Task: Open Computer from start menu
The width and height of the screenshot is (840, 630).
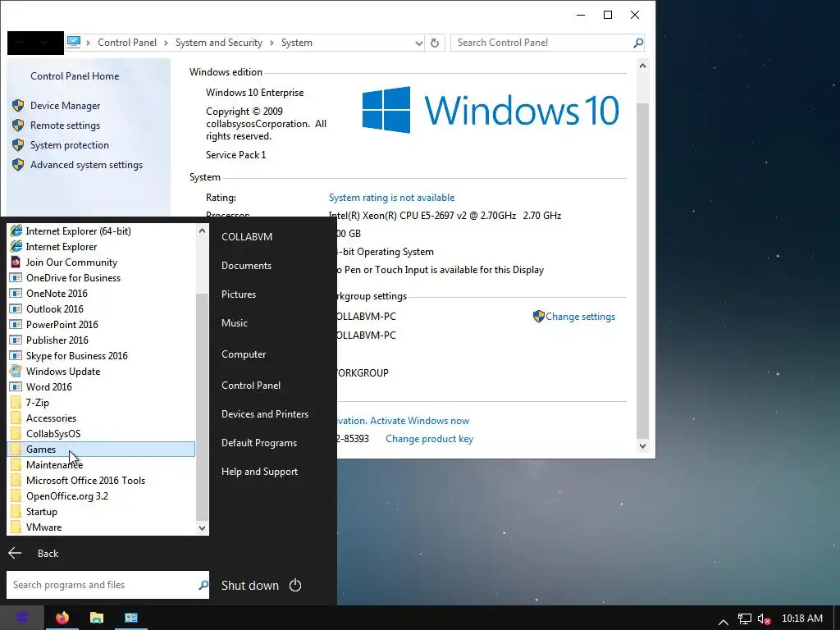Action: pos(243,354)
